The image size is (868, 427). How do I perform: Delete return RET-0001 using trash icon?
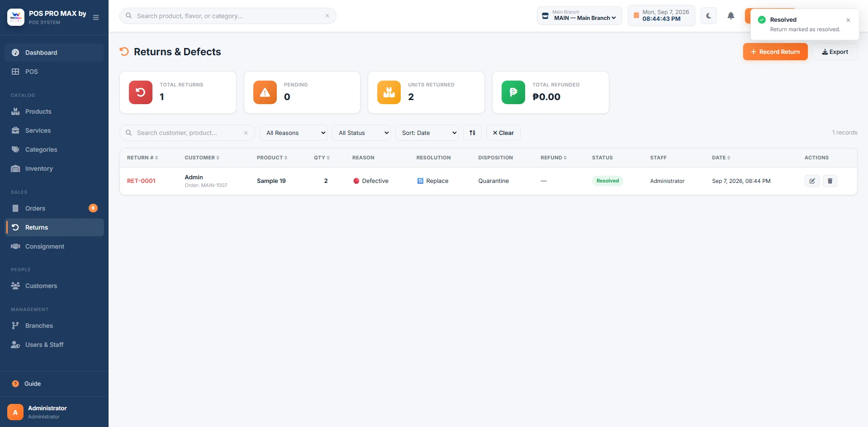(x=830, y=181)
